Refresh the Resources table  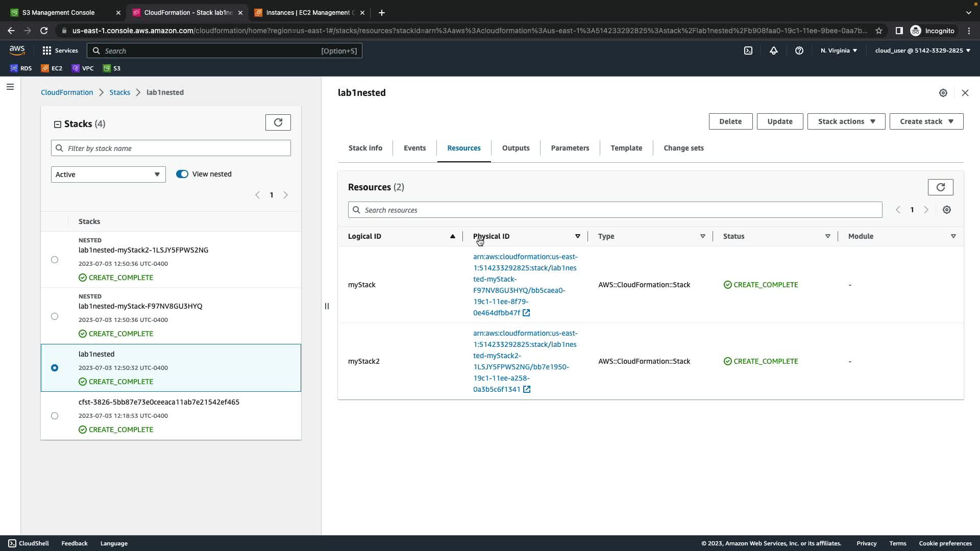940,187
